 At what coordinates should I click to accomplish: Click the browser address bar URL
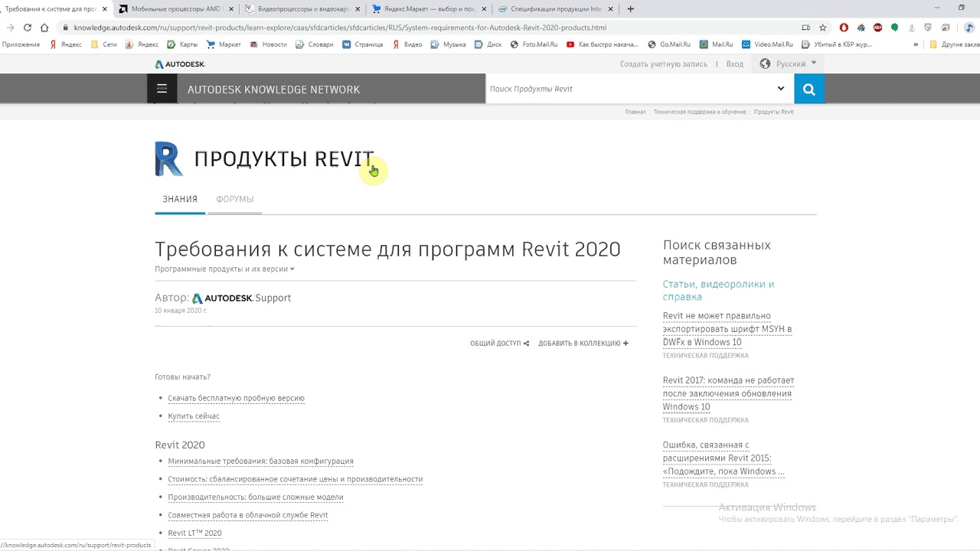click(340, 28)
